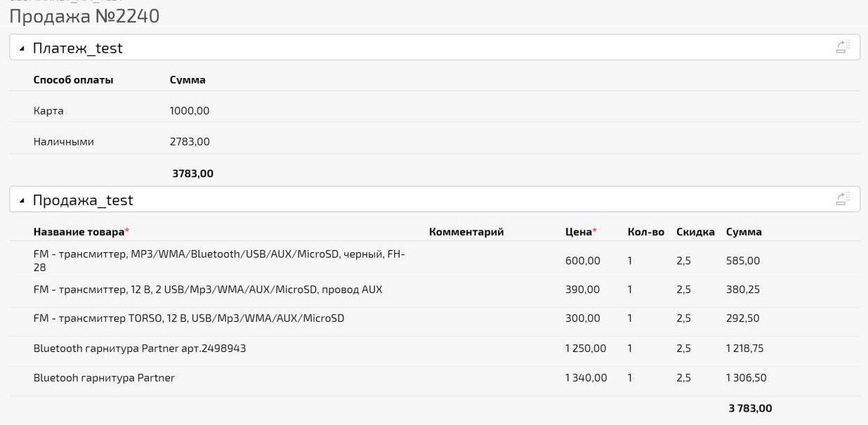Click the payment Сумма column header
868x425 pixels.
point(188,80)
